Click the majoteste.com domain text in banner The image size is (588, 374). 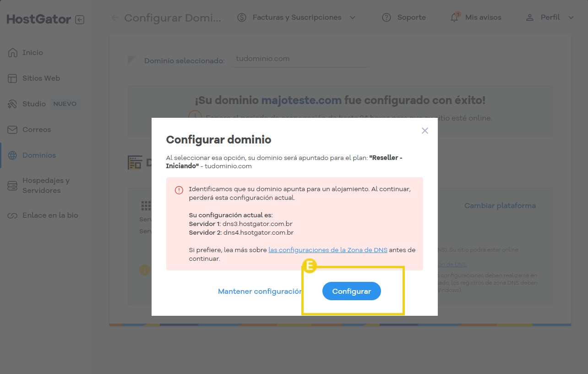[301, 100]
